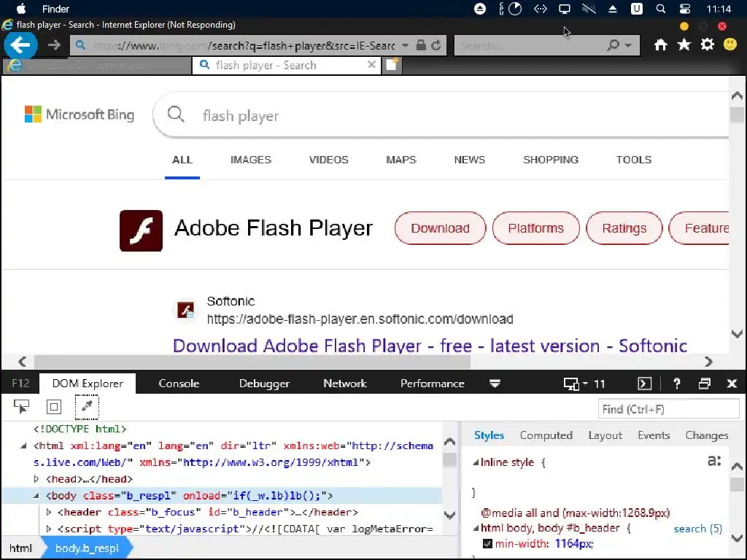Refresh the page in the address bar
This screenshot has width=747, height=560.
[436, 45]
